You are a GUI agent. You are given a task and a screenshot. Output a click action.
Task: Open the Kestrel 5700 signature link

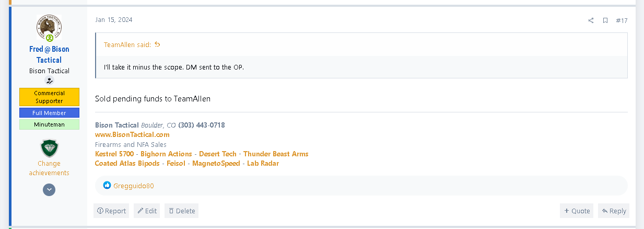pyautogui.click(x=114, y=154)
